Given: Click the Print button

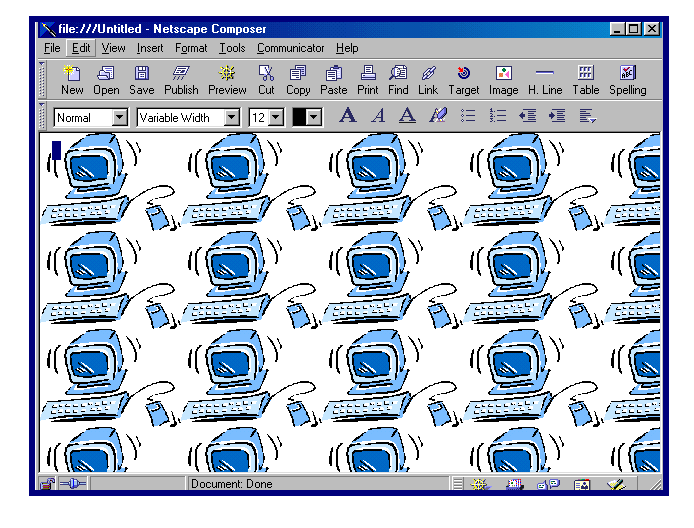Looking at the screenshot, I should tap(368, 79).
